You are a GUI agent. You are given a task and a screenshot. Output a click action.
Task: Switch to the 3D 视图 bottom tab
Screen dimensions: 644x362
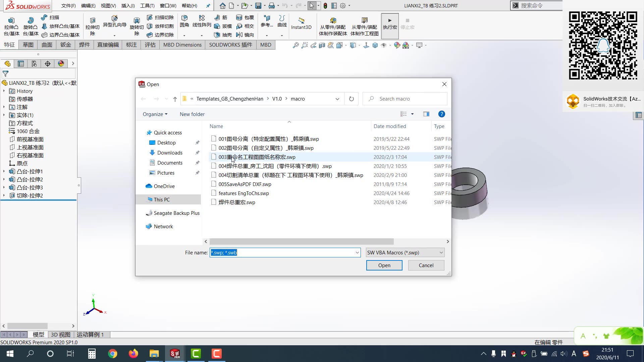(61, 335)
